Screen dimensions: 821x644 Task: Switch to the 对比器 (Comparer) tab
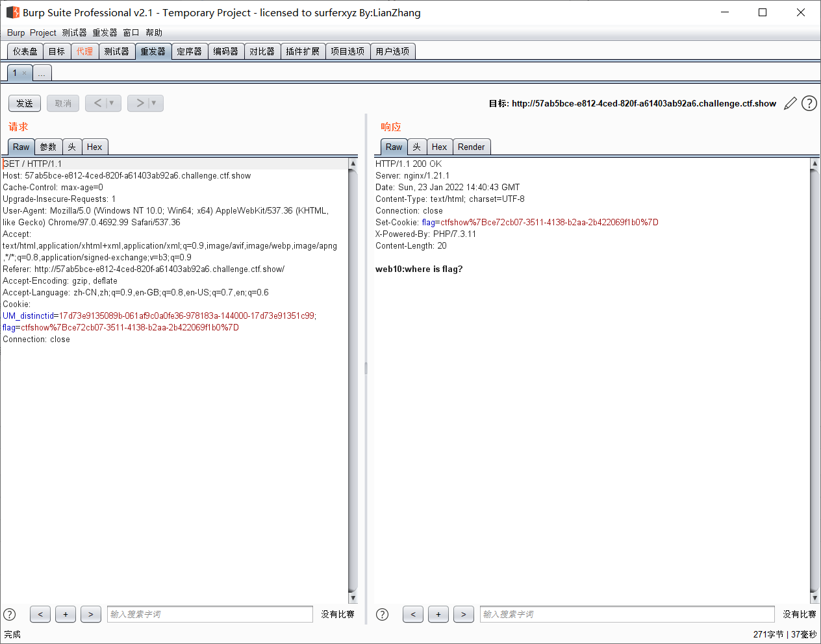tap(262, 51)
